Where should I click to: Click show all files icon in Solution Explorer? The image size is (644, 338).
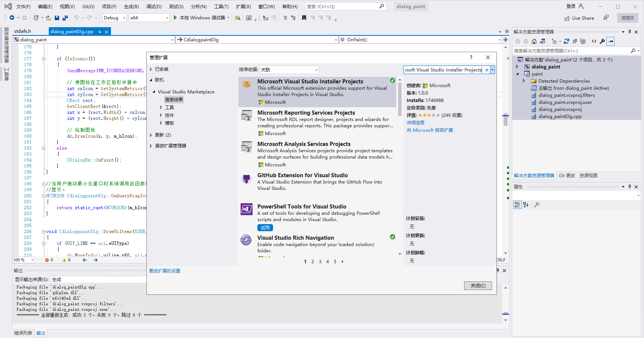tap(583, 41)
